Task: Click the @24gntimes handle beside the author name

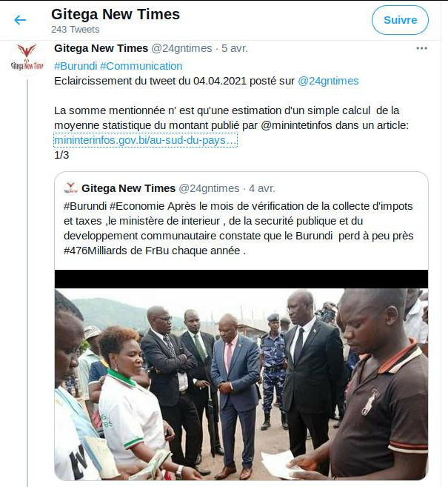Action: (x=182, y=48)
